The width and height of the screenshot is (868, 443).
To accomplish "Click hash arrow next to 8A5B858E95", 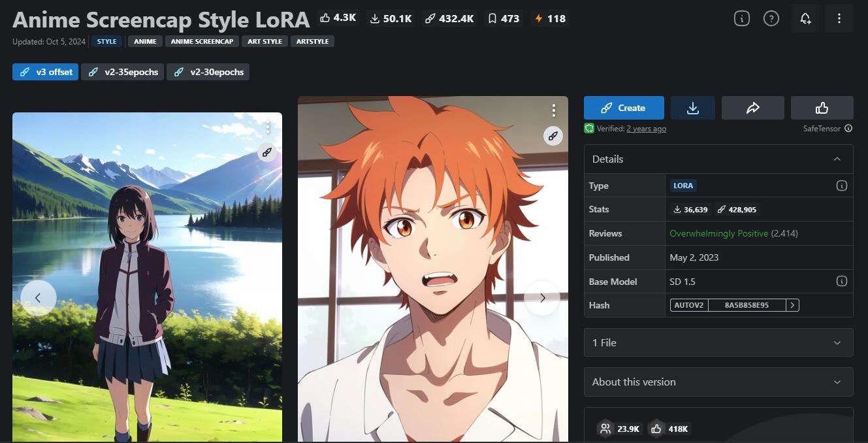I will point(792,305).
